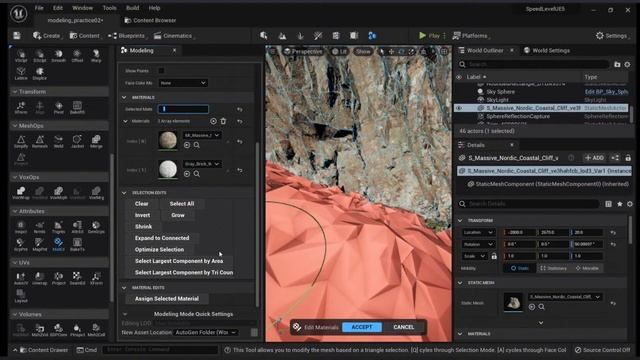640x360 pixels.
Task: Select the BSPConv volumes tool
Action: [x=58, y=330]
